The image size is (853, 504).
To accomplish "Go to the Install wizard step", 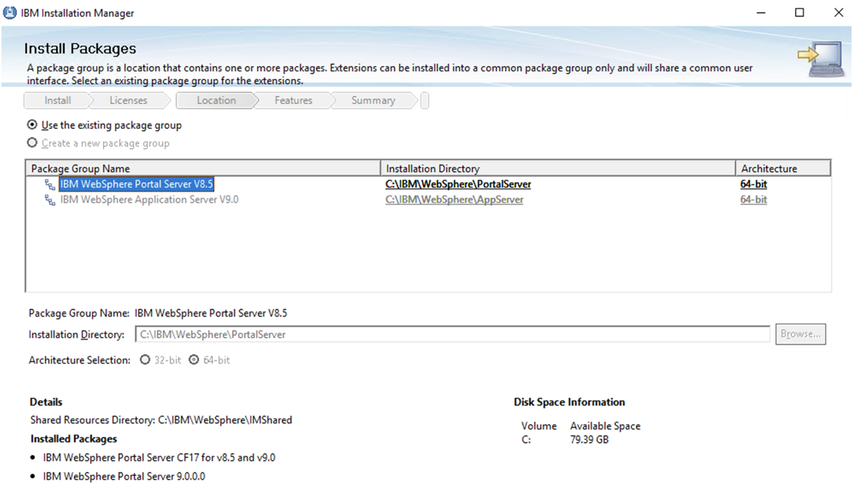I will pos(57,101).
